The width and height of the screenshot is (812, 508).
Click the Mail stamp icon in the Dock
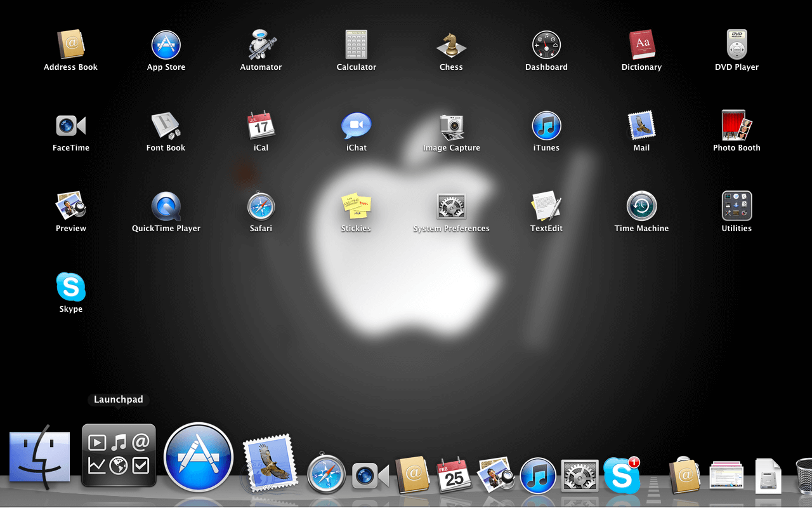click(271, 462)
